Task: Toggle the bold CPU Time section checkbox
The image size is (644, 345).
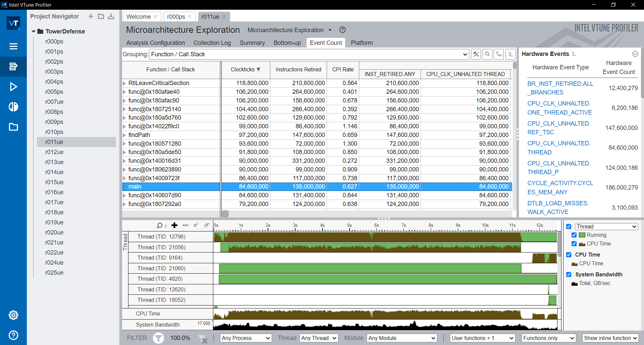Action: (569, 255)
